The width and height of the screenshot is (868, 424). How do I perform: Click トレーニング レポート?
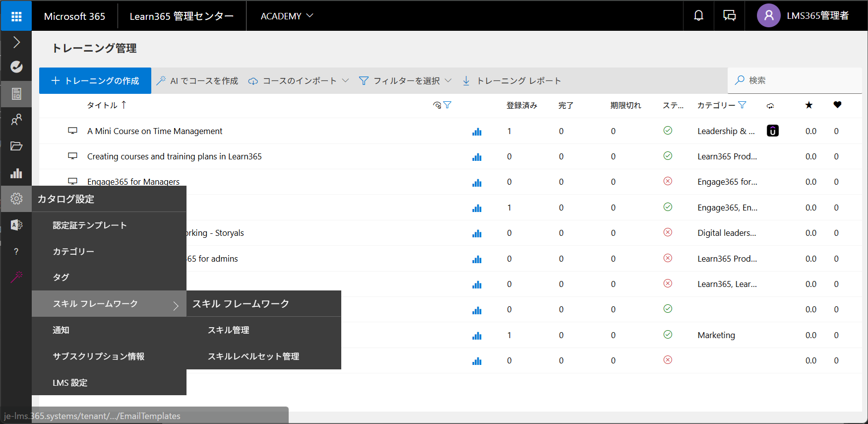tap(511, 80)
